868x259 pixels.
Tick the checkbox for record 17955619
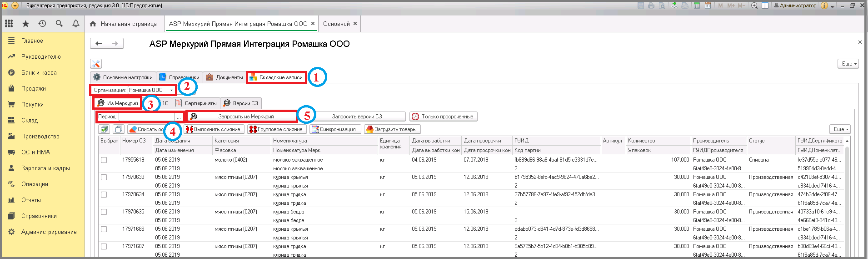pos(104,160)
